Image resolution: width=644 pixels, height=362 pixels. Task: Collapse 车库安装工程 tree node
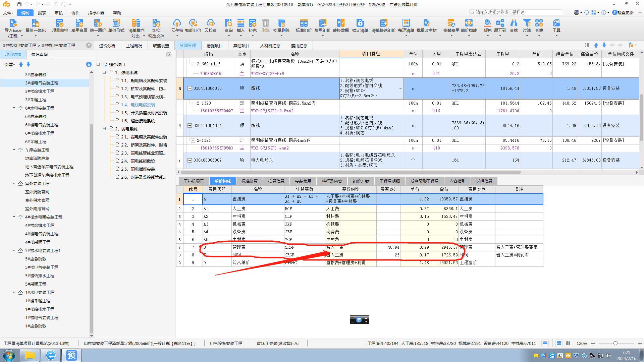pyautogui.click(x=14, y=150)
